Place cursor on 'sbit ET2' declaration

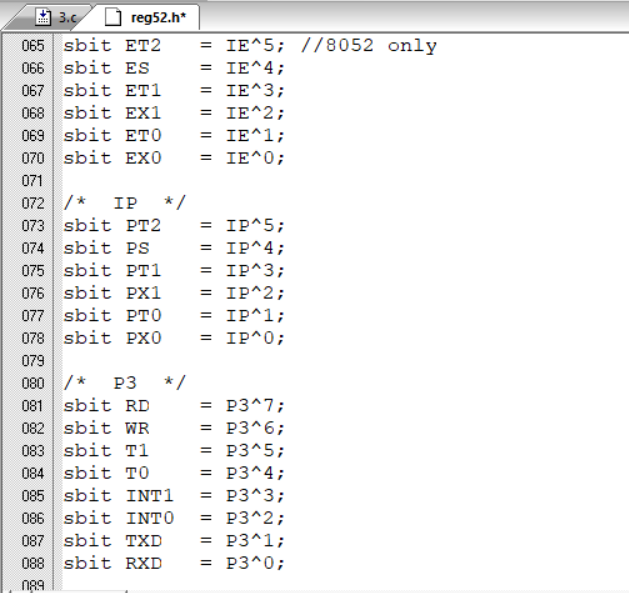tap(112, 45)
